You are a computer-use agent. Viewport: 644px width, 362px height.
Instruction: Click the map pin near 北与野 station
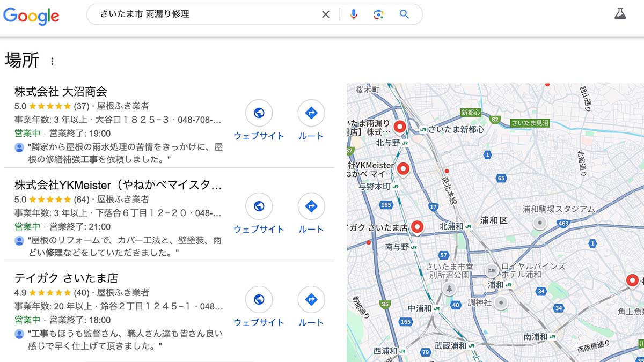click(x=399, y=128)
